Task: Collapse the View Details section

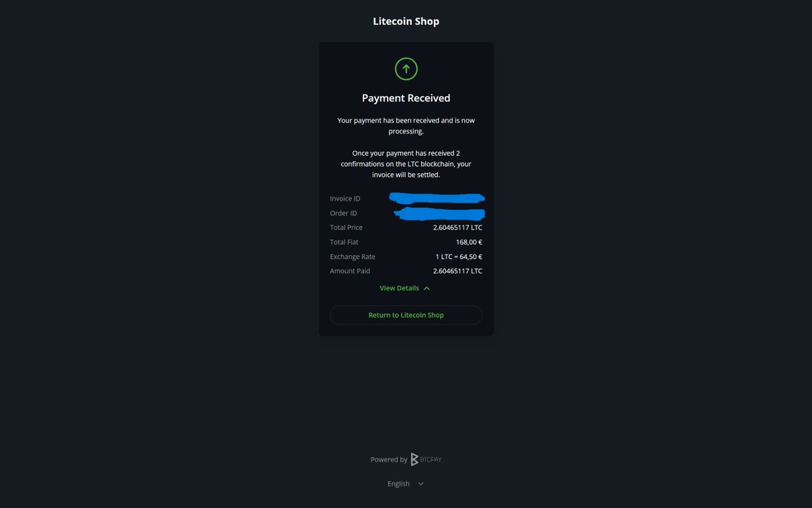Action: point(405,288)
